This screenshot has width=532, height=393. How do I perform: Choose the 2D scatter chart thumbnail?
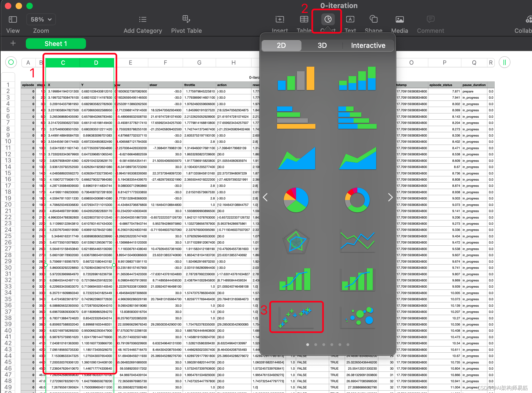pyautogui.click(x=296, y=317)
